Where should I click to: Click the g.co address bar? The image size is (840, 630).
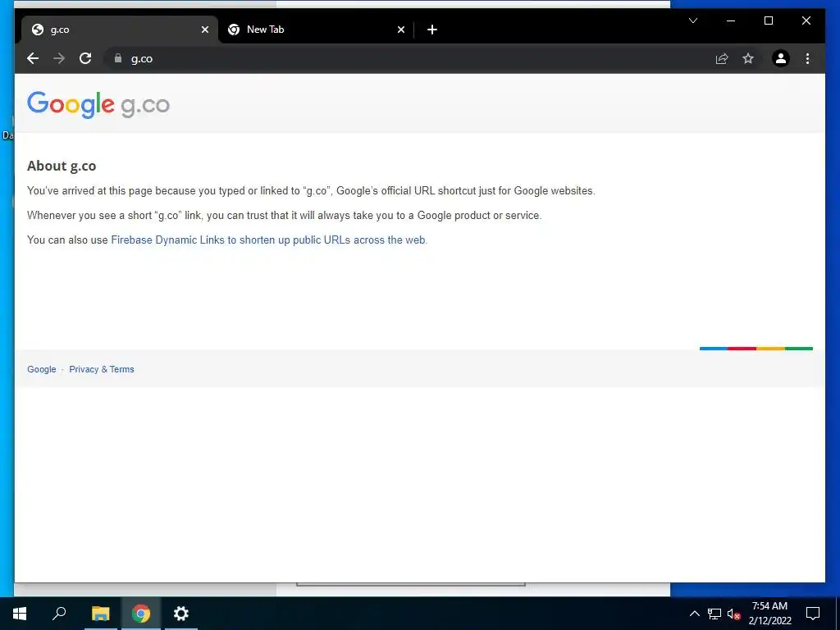(407, 58)
